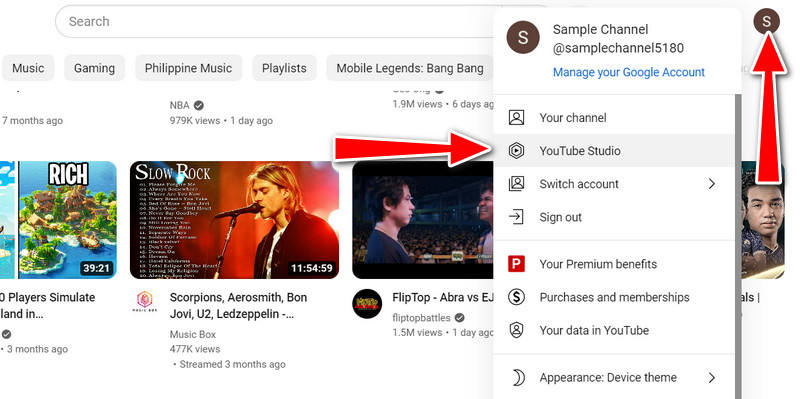This screenshot has height=399, width=800.
Task: Click the profile avatar in the top right
Action: (x=766, y=21)
